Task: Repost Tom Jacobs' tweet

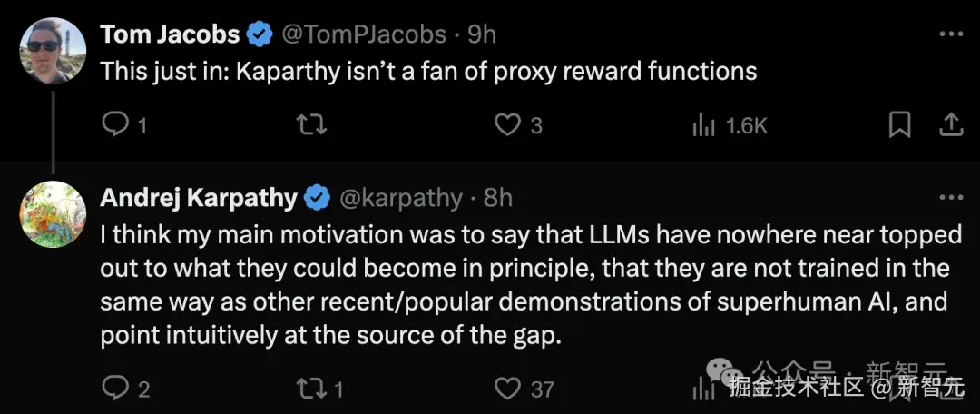Action: click(x=311, y=124)
